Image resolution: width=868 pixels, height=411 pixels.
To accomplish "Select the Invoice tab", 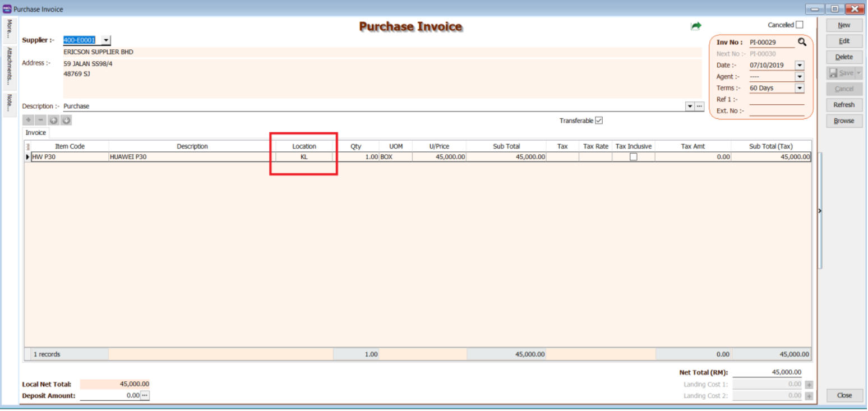I will click(x=36, y=133).
